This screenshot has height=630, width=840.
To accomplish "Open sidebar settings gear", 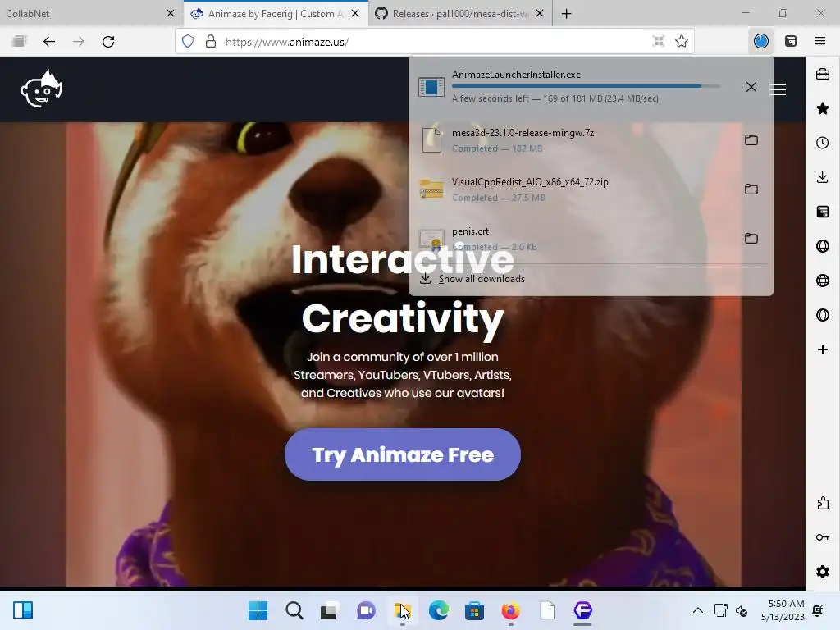I will tap(822, 572).
